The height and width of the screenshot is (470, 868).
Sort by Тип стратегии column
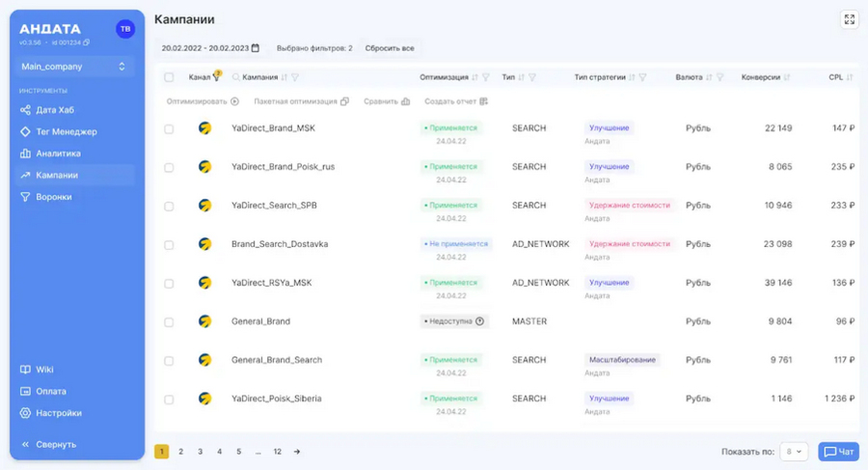pos(632,77)
